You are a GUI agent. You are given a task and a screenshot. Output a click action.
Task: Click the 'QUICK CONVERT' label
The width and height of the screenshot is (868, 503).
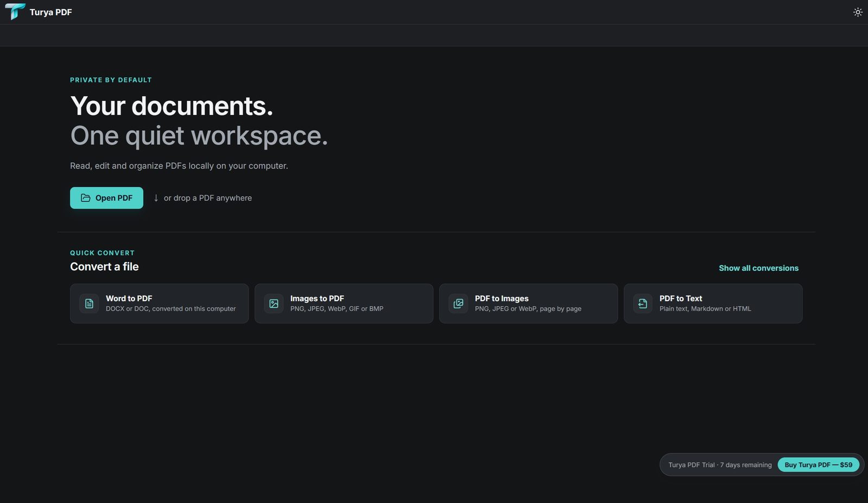[102, 253]
